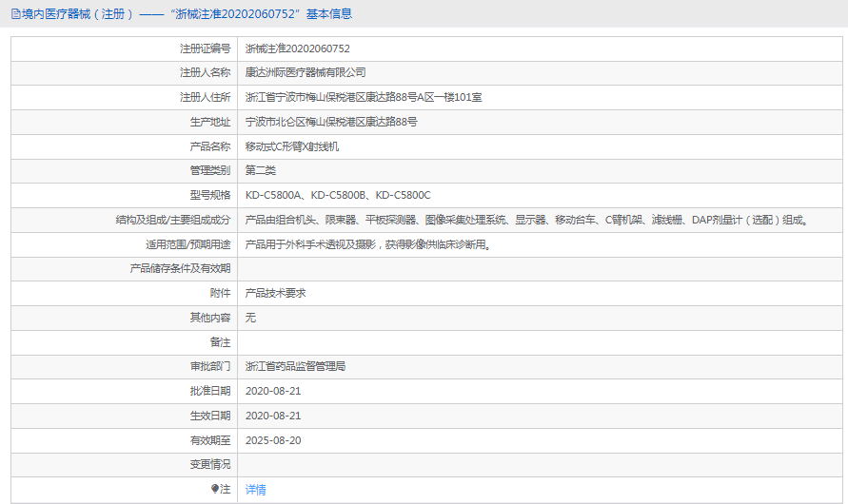The width and height of the screenshot is (848, 504).
Task: Select the composition text starting 产品由组合机头
Action: click(527, 220)
